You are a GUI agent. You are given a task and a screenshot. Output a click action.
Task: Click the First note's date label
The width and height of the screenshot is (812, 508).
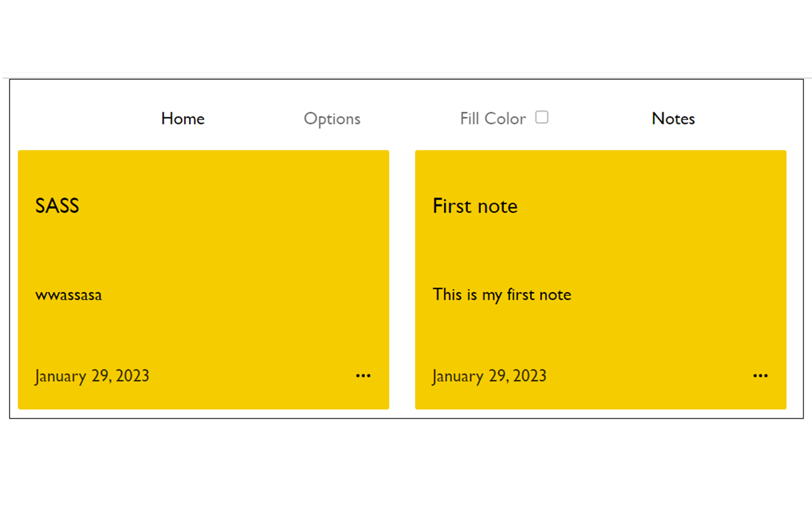pos(489,376)
